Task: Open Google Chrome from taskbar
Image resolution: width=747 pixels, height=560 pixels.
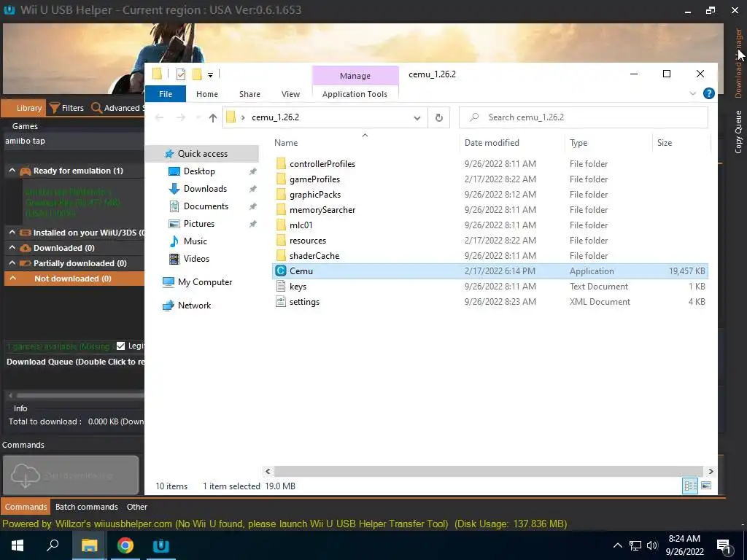Action: (125, 545)
